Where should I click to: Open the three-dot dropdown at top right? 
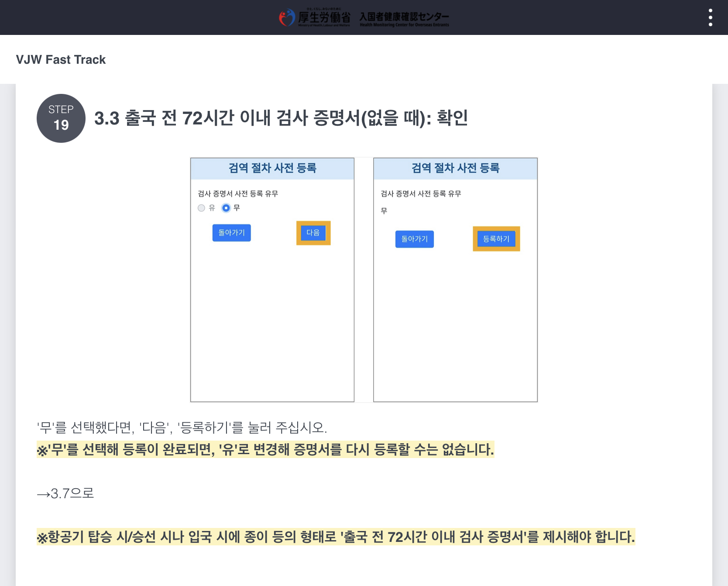click(x=711, y=17)
